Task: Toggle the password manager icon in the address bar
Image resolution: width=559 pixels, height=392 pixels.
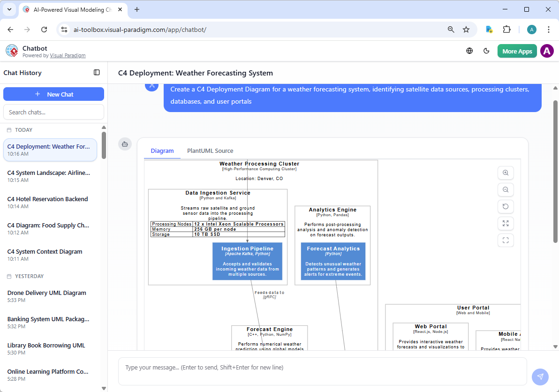Action: tap(489, 29)
